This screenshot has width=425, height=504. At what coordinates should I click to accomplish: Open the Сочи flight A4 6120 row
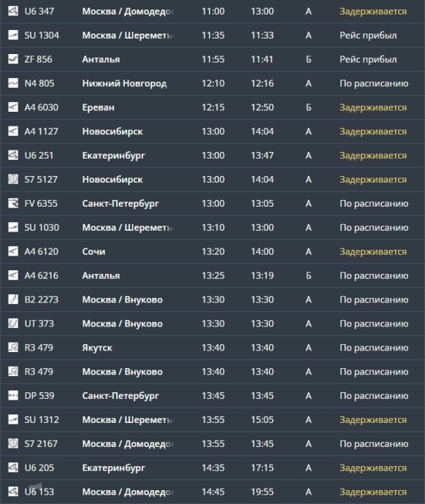pos(212,251)
